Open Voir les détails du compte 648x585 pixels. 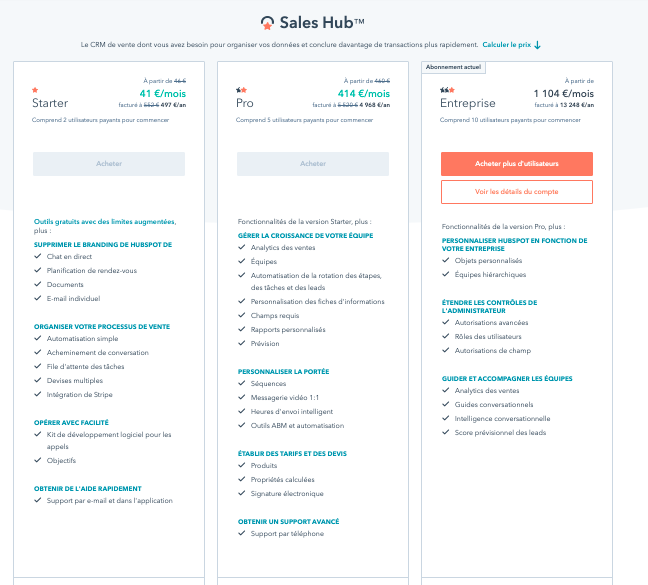click(x=517, y=192)
